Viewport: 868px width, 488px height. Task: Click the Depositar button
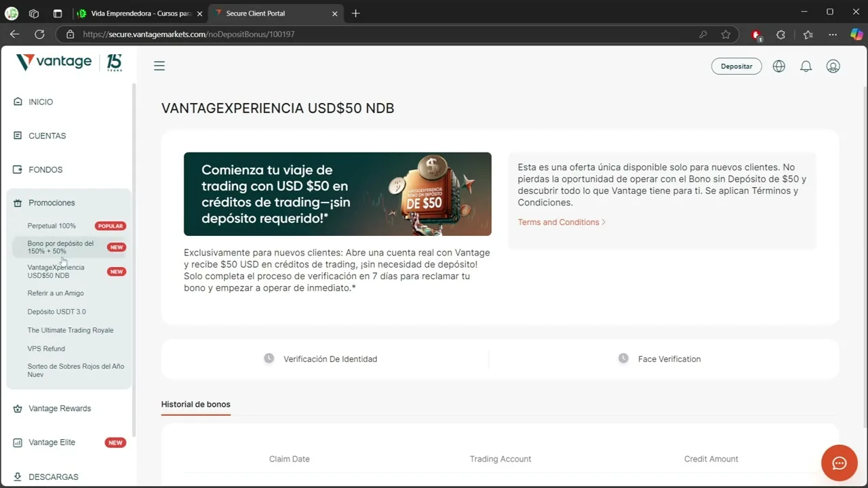pyautogui.click(x=736, y=66)
